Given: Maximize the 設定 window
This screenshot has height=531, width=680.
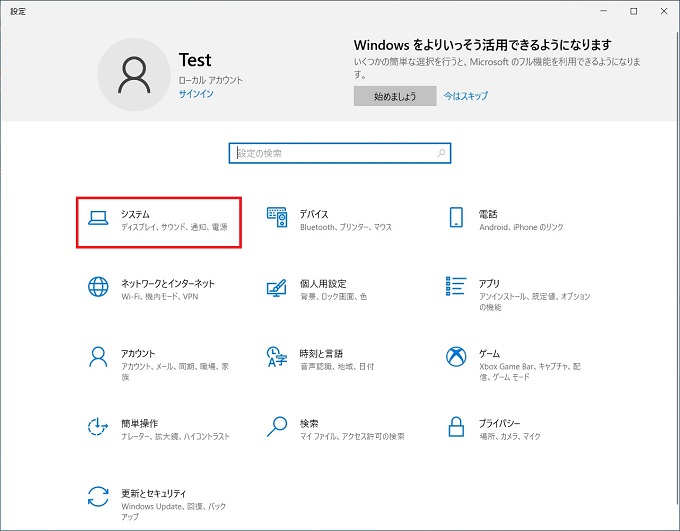Looking at the screenshot, I should click(634, 11).
